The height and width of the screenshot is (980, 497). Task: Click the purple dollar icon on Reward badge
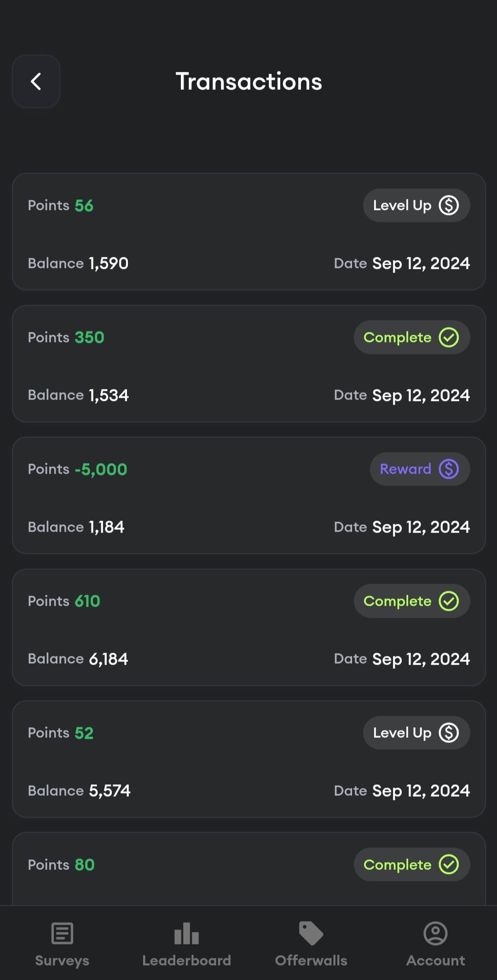[449, 469]
